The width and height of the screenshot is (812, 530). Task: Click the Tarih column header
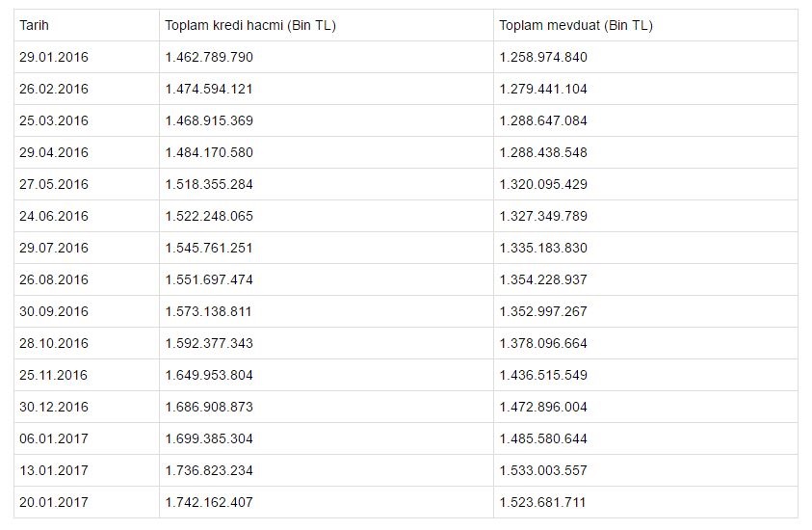coord(35,26)
